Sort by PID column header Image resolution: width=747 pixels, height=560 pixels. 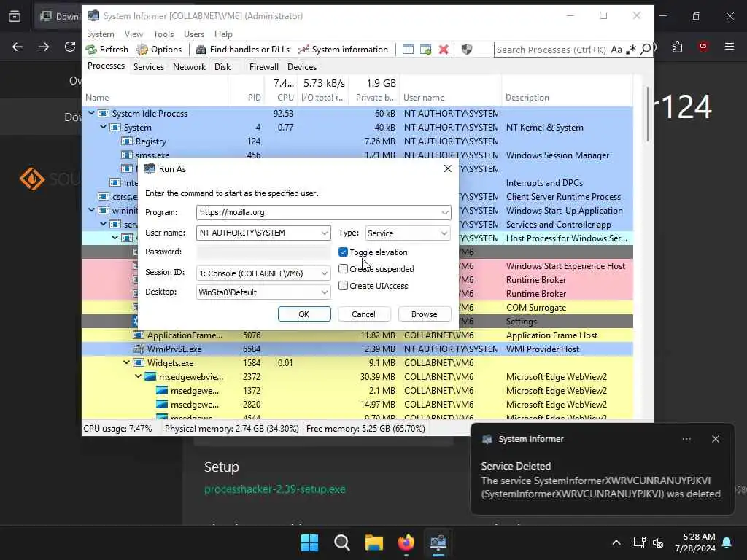tap(254, 98)
